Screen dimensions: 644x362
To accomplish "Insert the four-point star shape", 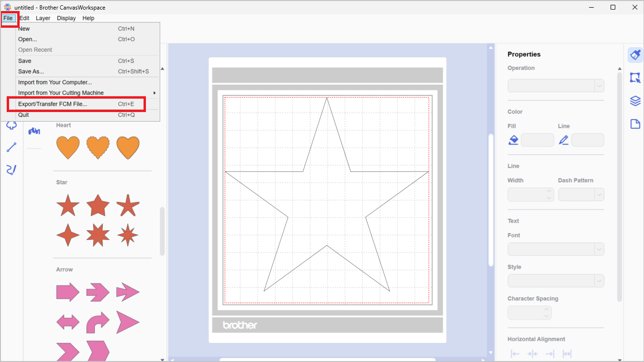I will coord(68,235).
